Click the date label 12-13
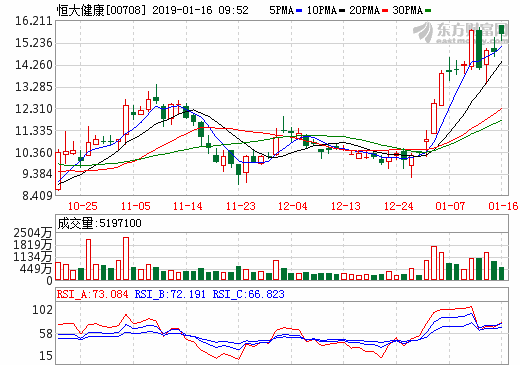Screen dimensions: 520x365 (x=345, y=206)
